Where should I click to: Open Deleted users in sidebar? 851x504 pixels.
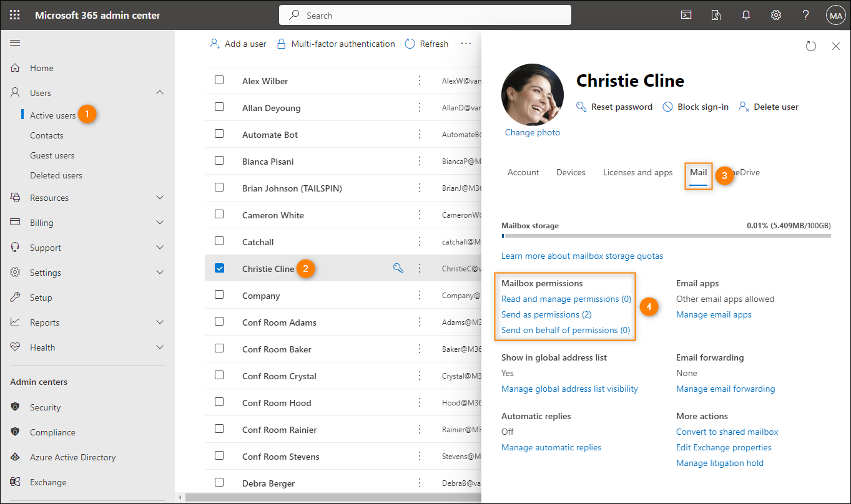(x=56, y=175)
